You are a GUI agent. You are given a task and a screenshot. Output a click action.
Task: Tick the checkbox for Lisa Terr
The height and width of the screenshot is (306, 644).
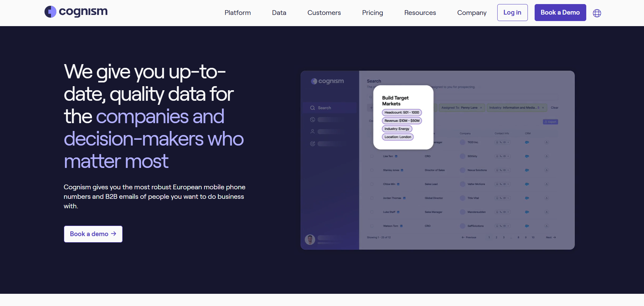point(372,156)
